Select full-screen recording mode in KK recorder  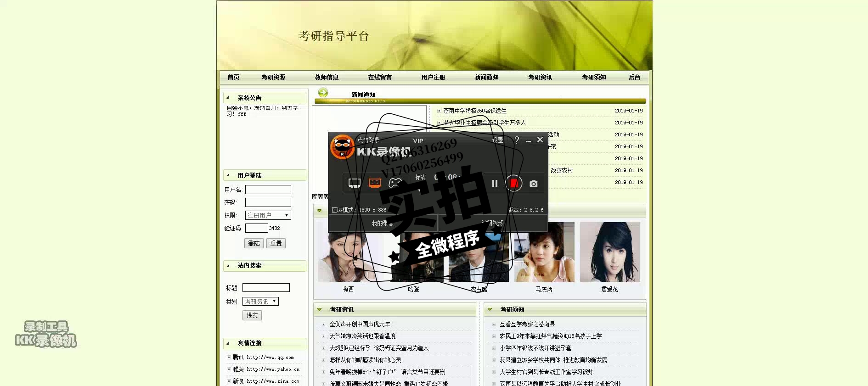coord(354,183)
